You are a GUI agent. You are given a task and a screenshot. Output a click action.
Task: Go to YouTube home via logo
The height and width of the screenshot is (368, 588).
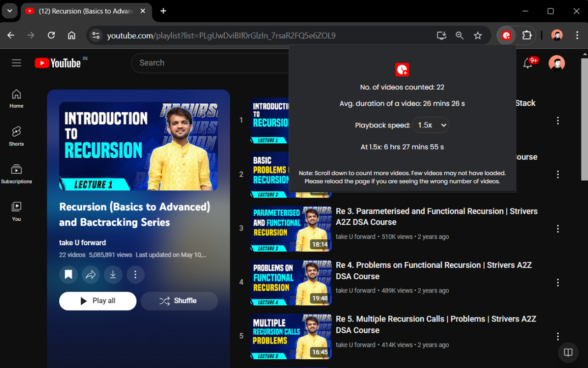point(58,63)
